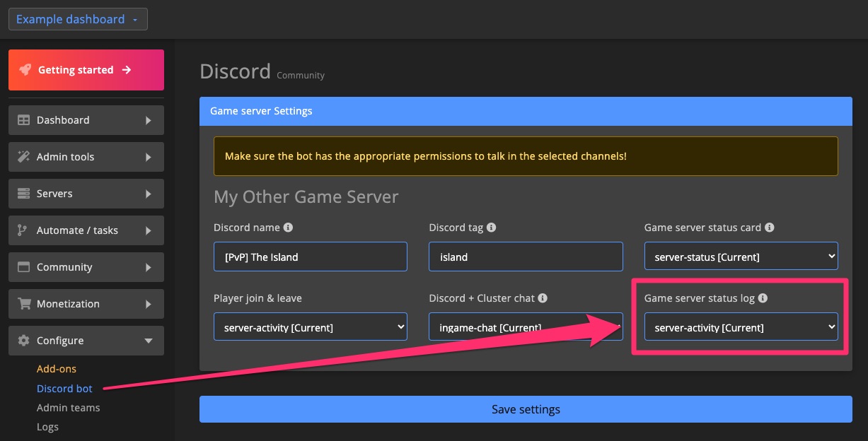Select Discord bot in the sidebar

[x=64, y=388]
